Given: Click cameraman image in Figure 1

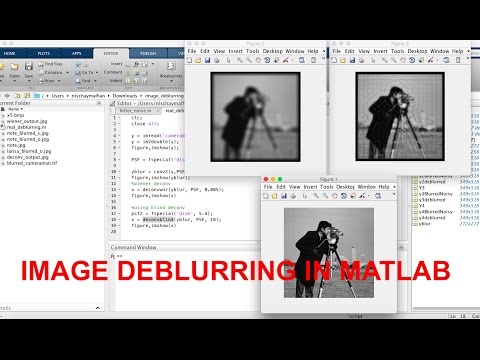Looking at the screenshot, I should pyautogui.click(x=329, y=253).
